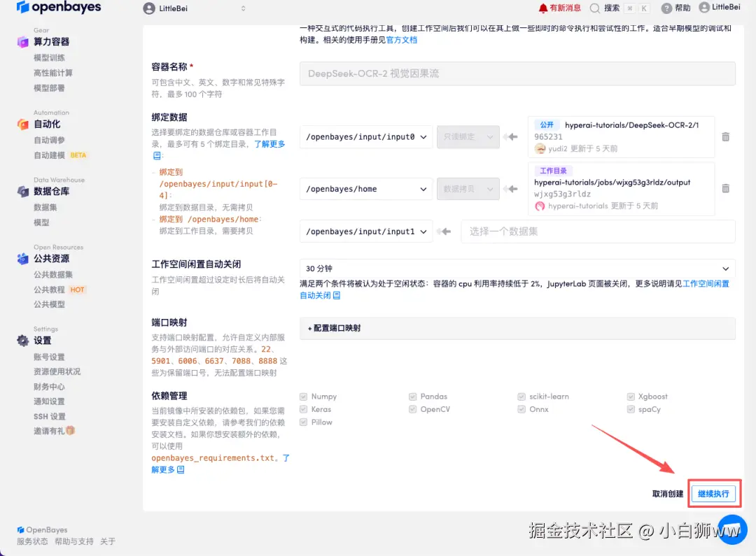Open the 算力容器 section icon
Screen dimensions: 756x556
pos(22,42)
